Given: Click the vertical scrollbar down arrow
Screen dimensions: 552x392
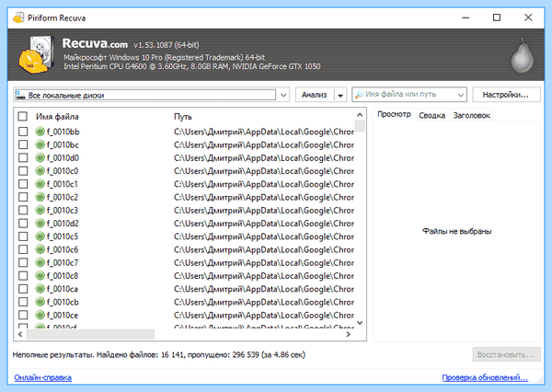Looking at the screenshot, I should [x=360, y=323].
